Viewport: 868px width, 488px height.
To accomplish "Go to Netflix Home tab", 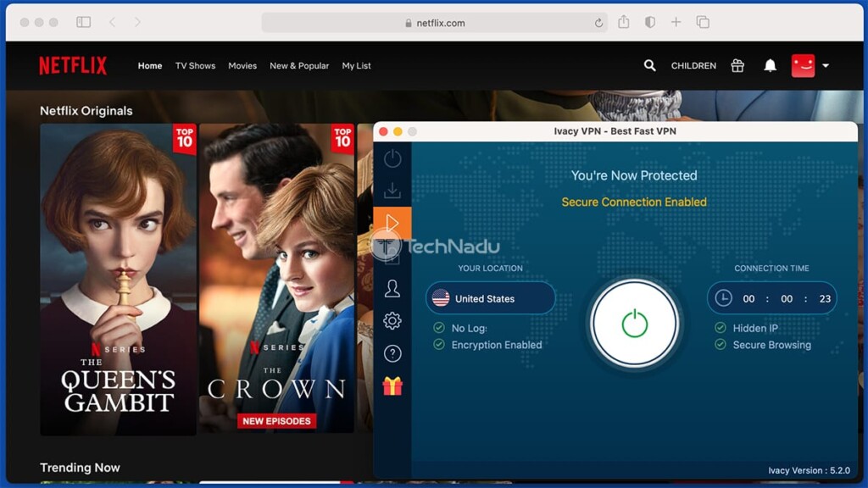I will (150, 66).
